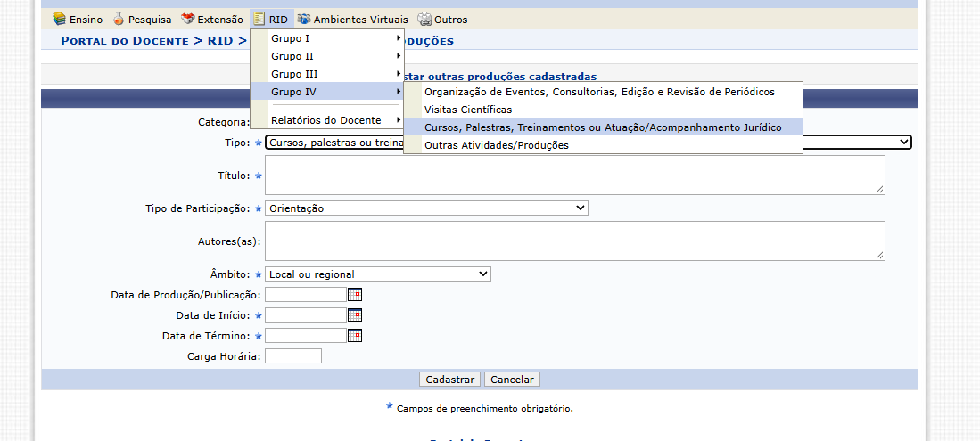
Task: Click Campos de preenchimento obrigatório text
Action: (x=485, y=409)
